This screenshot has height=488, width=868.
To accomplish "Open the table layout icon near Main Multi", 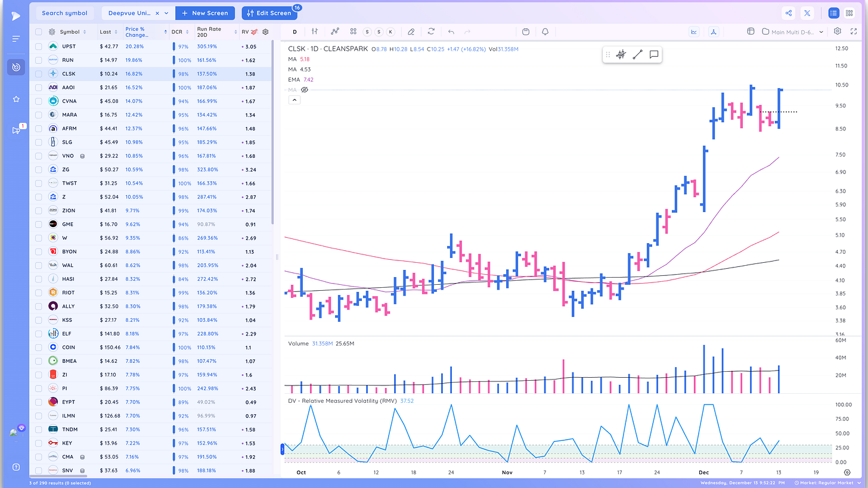I will [x=751, y=32].
